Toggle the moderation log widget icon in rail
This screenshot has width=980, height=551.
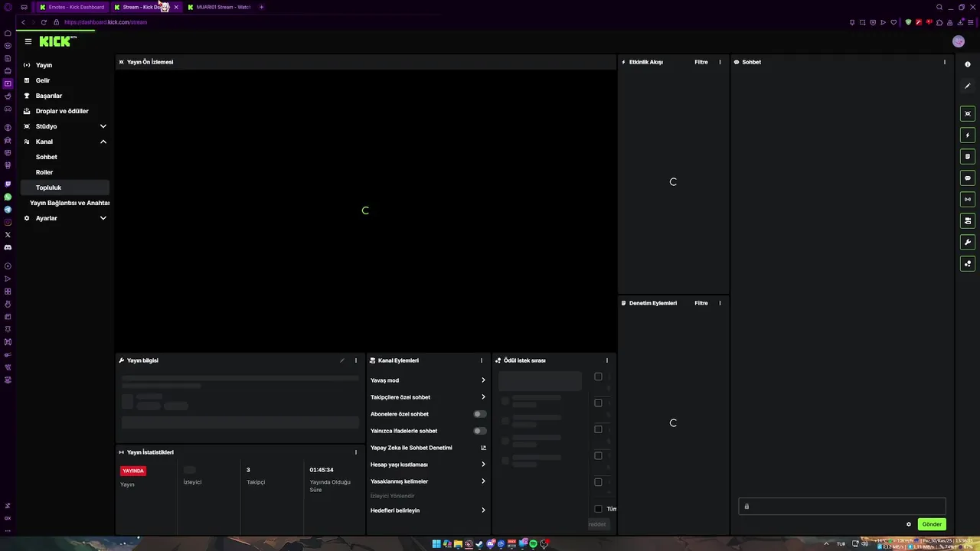pyautogui.click(x=968, y=156)
